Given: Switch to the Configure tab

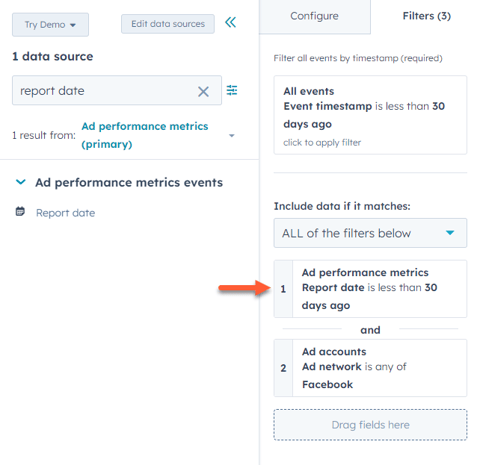Looking at the screenshot, I should [314, 16].
